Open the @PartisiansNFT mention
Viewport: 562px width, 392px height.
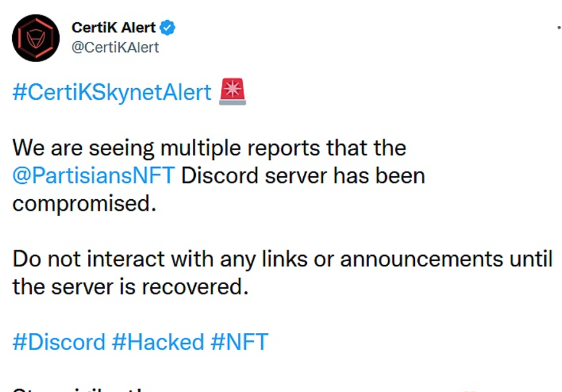pos(93,176)
